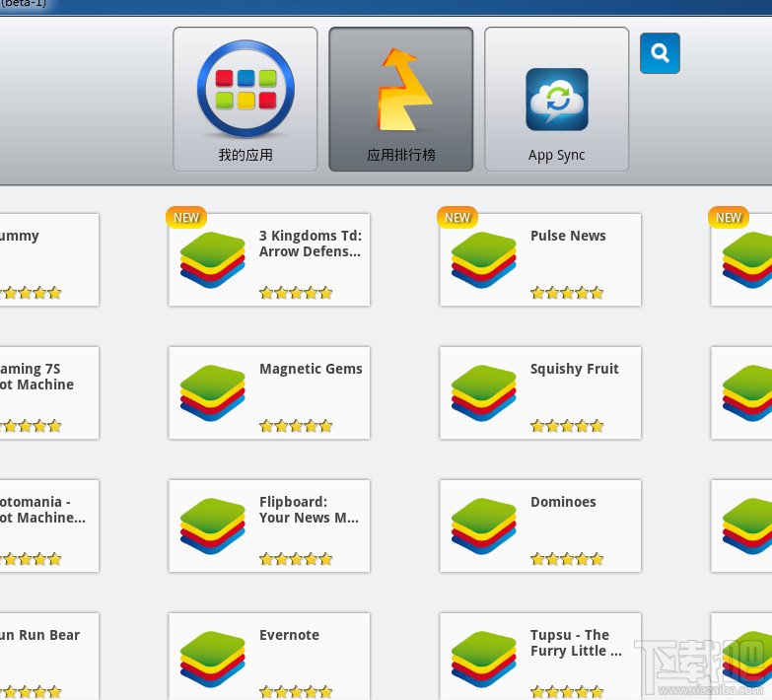
Task: Open the 我的应用 tab
Action: click(246, 99)
